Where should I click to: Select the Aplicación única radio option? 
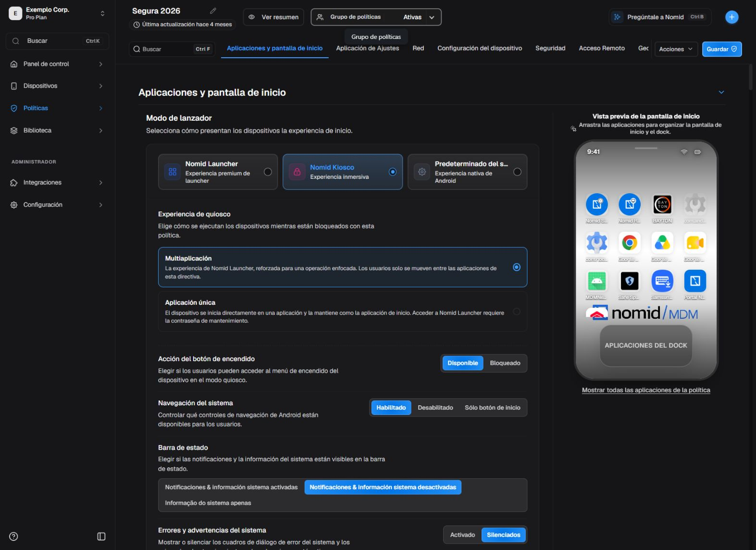[x=517, y=312]
